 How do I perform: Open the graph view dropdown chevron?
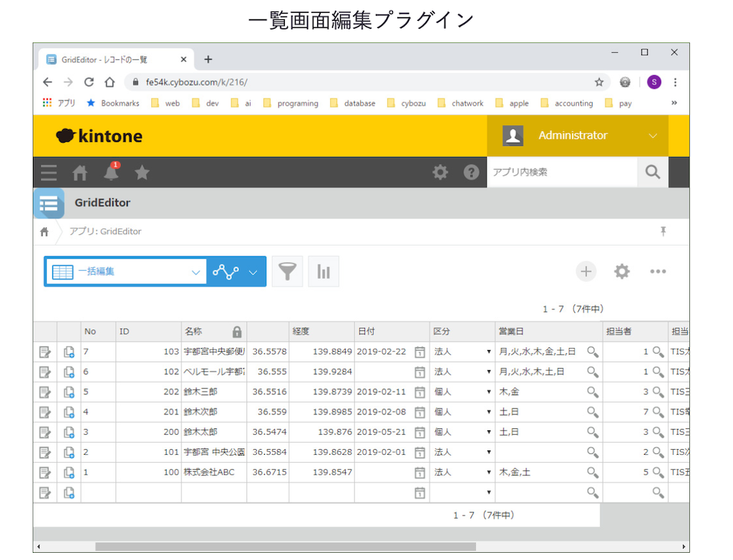click(x=253, y=272)
